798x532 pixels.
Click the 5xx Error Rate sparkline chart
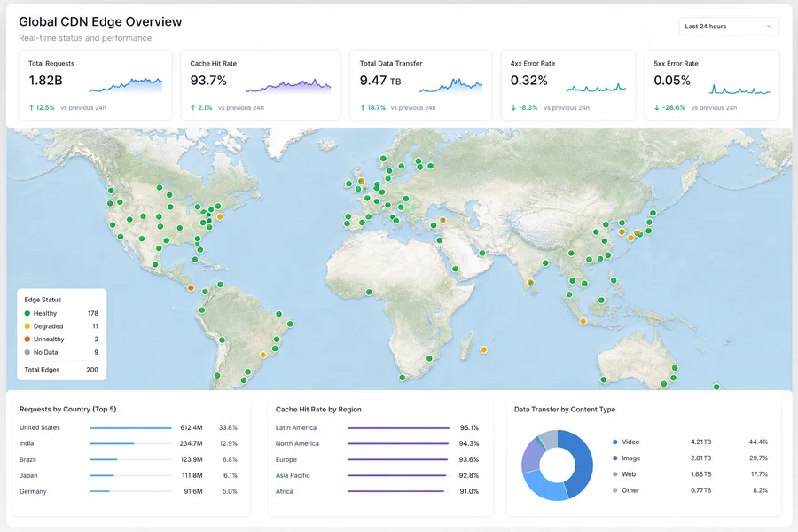click(739, 90)
